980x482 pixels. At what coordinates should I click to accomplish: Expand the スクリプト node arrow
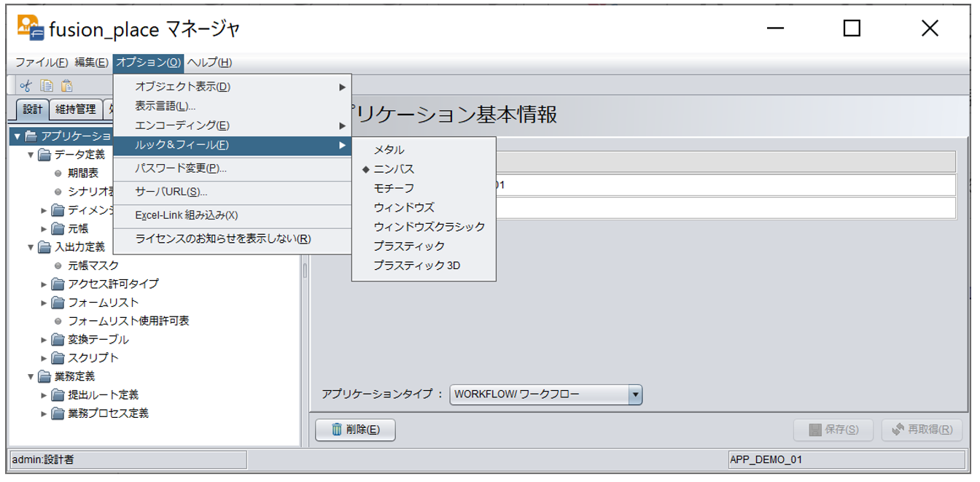pos(44,358)
